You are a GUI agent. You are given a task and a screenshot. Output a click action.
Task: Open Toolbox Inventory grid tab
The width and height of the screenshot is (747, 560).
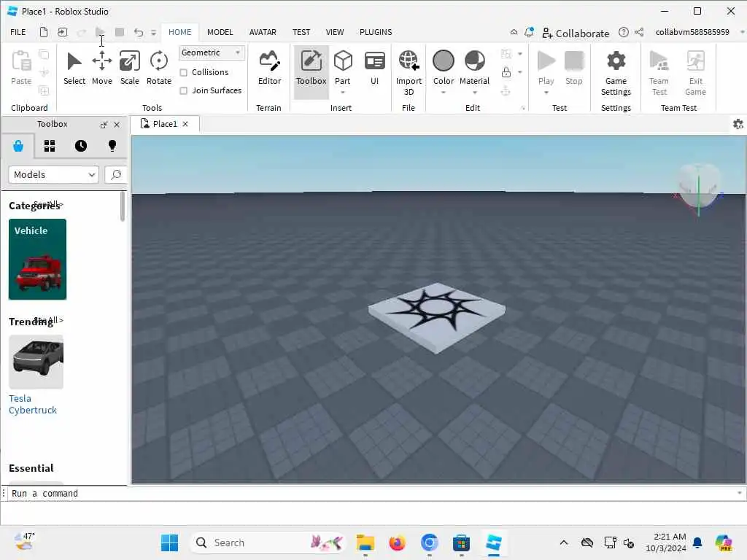[x=50, y=146]
